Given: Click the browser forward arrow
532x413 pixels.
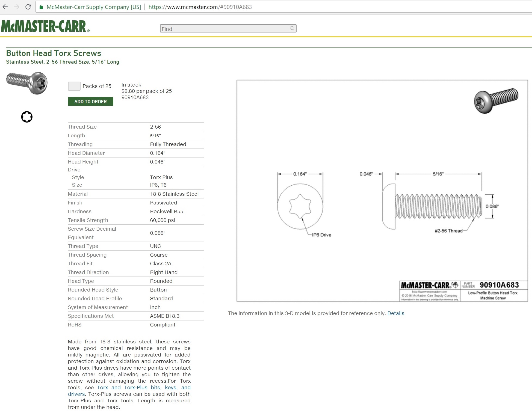Looking at the screenshot, I should pyautogui.click(x=17, y=7).
